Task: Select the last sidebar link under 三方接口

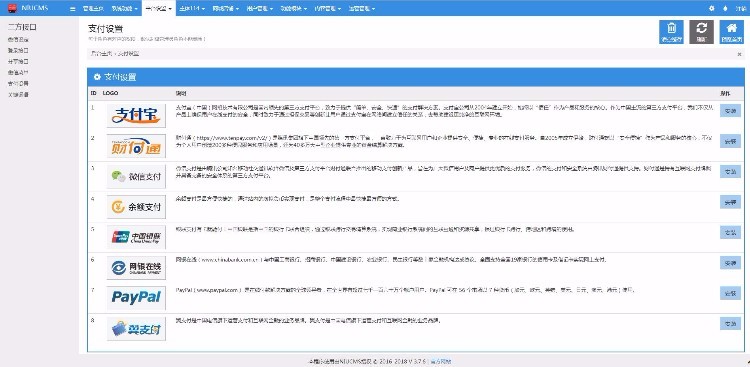Action: pyautogui.click(x=18, y=94)
